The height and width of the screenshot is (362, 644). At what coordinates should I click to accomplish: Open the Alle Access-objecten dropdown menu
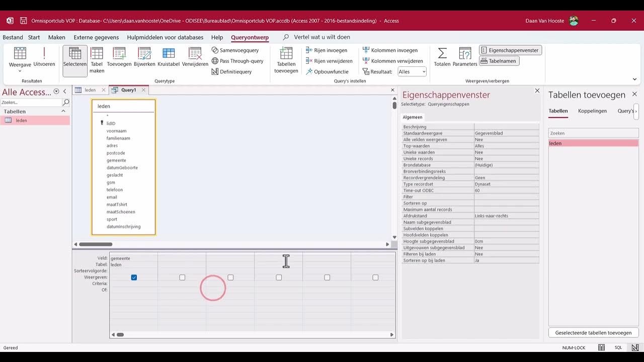56,92
